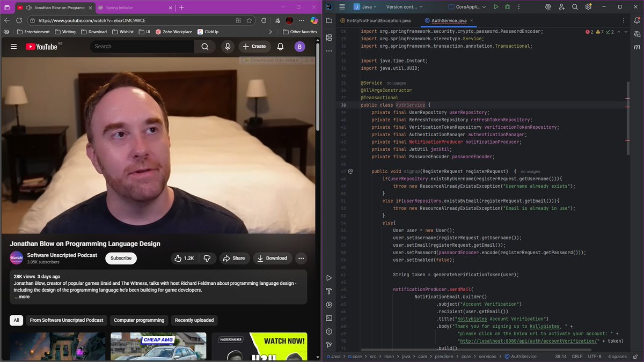Expand the editor problems indicator widget

click(x=601, y=32)
